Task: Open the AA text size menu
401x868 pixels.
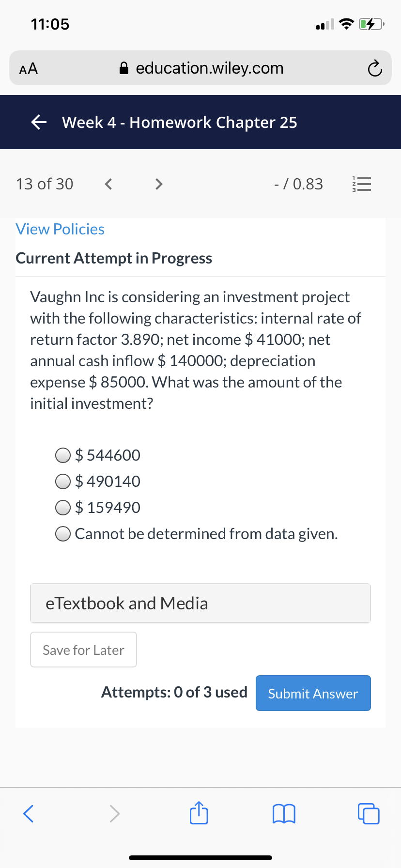Action: pyautogui.click(x=29, y=69)
